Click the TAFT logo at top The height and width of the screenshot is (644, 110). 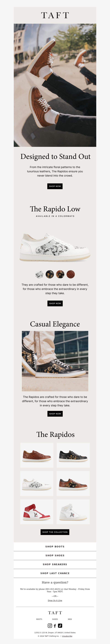point(55,15)
